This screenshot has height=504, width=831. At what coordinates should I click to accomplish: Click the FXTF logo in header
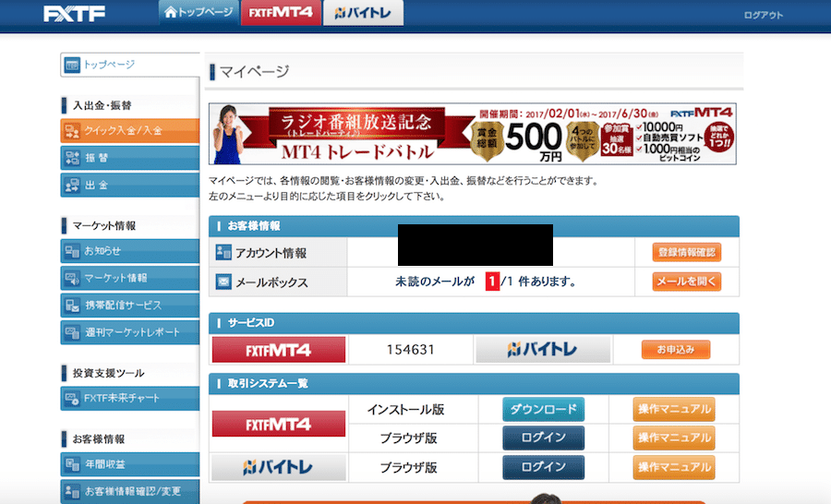[74, 13]
